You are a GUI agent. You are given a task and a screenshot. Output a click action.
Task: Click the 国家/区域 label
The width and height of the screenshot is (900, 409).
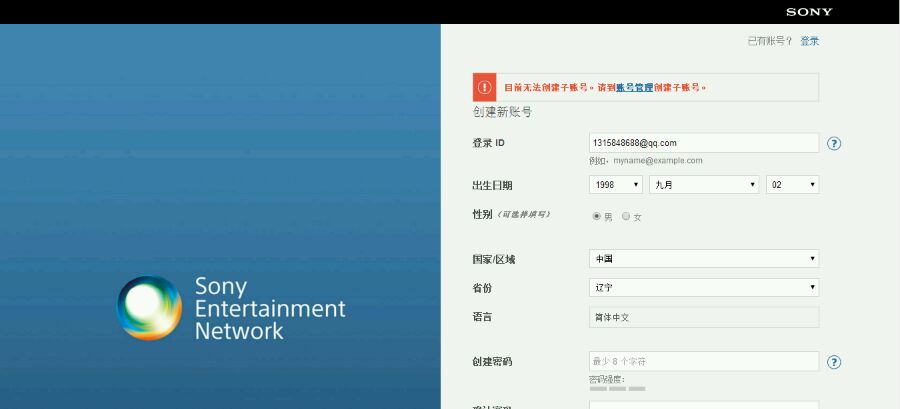[x=494, y=259]
